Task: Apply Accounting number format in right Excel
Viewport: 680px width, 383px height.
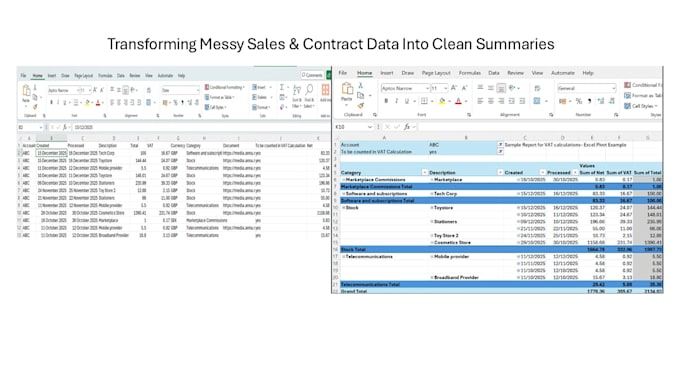Action: [563, 101]
